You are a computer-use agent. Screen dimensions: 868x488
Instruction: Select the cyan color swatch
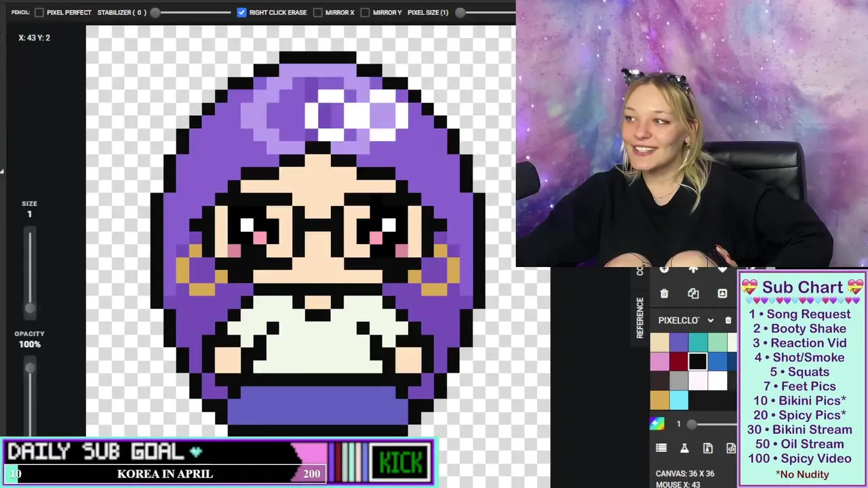click(679, 400)
